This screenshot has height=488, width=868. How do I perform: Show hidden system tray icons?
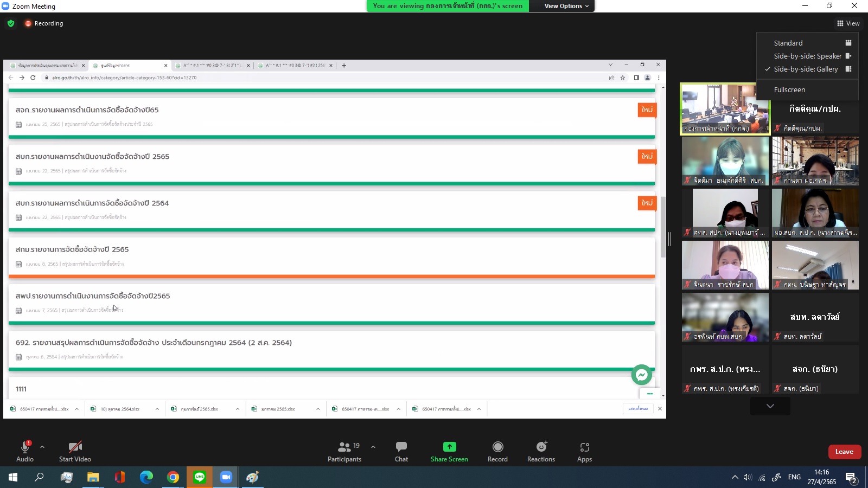[x=735, y=477]
